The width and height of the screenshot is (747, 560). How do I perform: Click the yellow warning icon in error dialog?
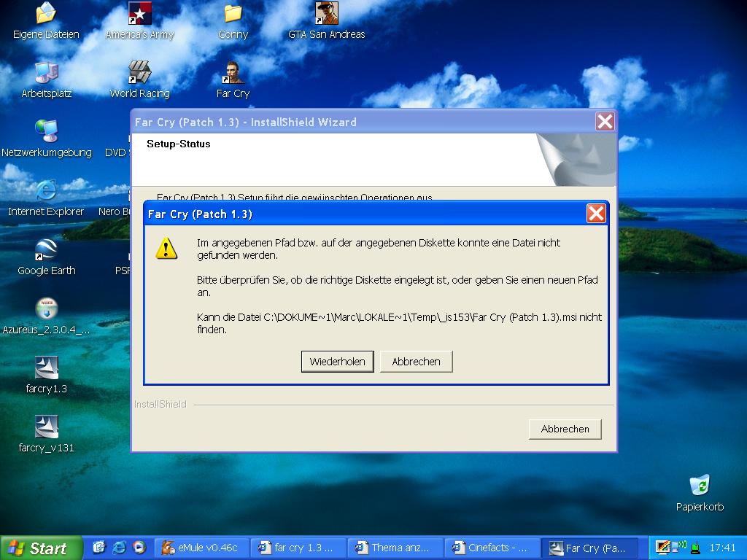[166, 248]
